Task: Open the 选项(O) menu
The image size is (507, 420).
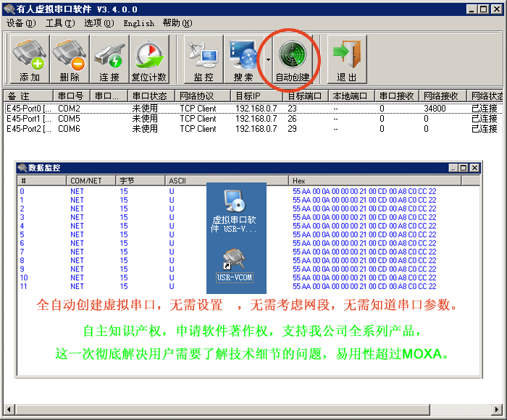Action: coord(99,22)
